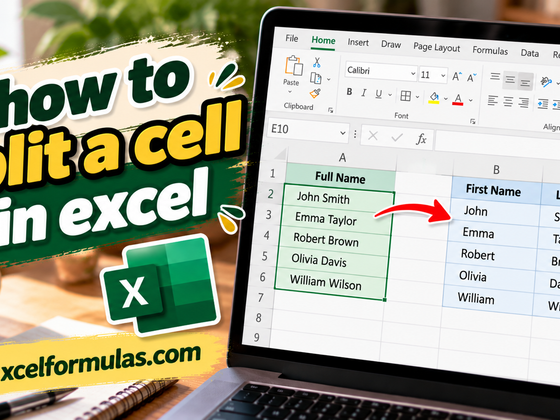Image resolution: width=560 pixels, height=420 pixels.
Task: Click the 'Full Name' header cell
Action: point(340,178)
